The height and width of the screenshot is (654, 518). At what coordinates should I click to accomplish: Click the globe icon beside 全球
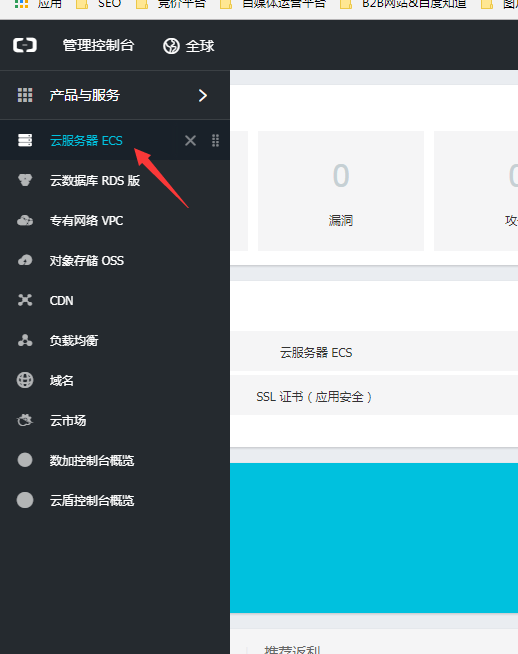pos(171,46)
